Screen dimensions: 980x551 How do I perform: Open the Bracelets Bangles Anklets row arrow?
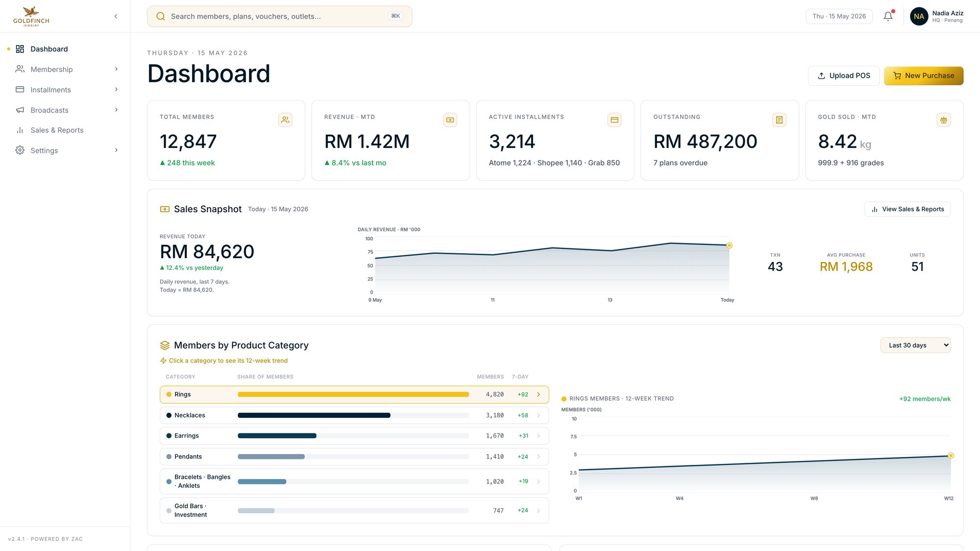539,481
